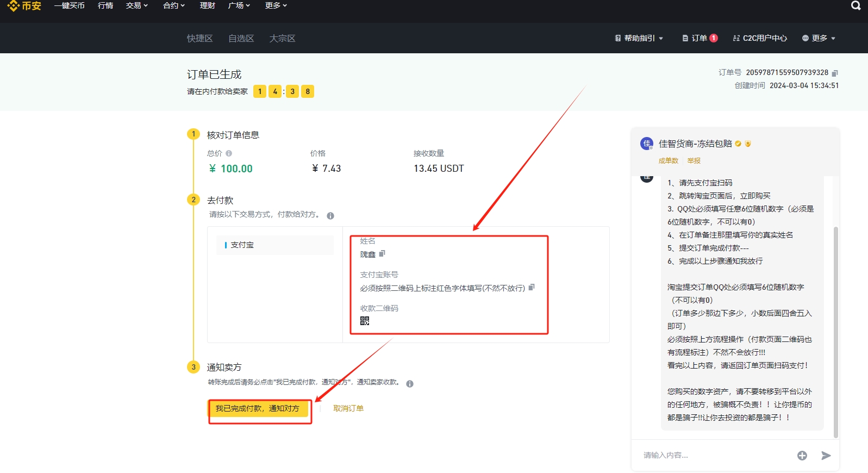
Task: Click the 订单 notification badge
Action: tap(714, 38)
